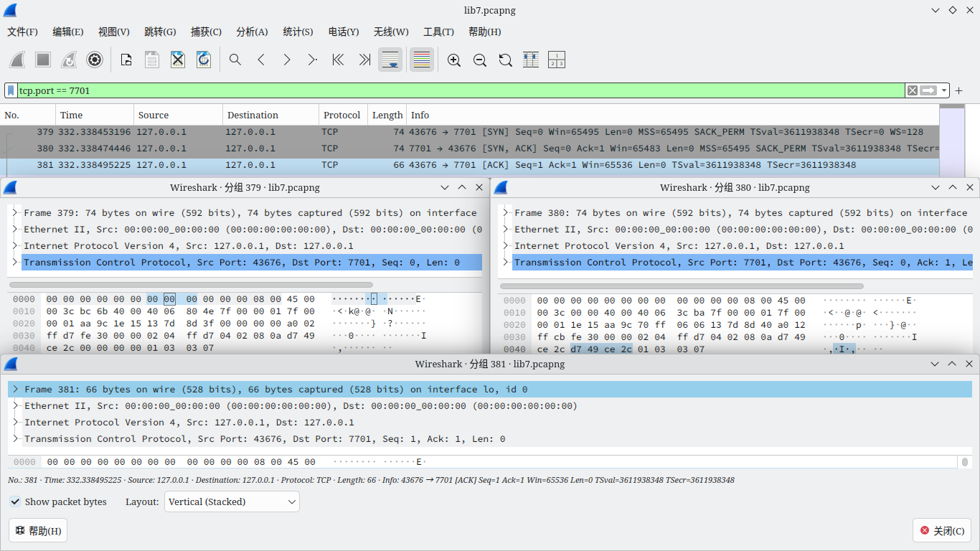This screenshot has height=551, width=980.
Task: Click the 帮助(H) button at bottom
Action: (38, 531)
